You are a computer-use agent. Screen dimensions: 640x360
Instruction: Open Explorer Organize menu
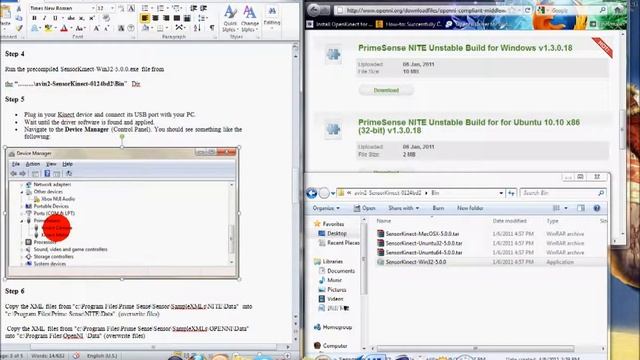[326, 208]
